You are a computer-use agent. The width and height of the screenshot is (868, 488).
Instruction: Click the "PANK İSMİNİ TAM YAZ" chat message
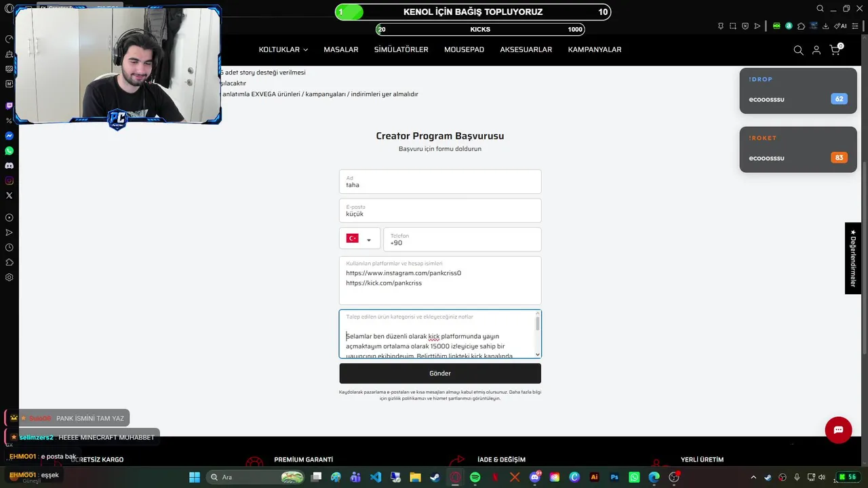[90, 418]
